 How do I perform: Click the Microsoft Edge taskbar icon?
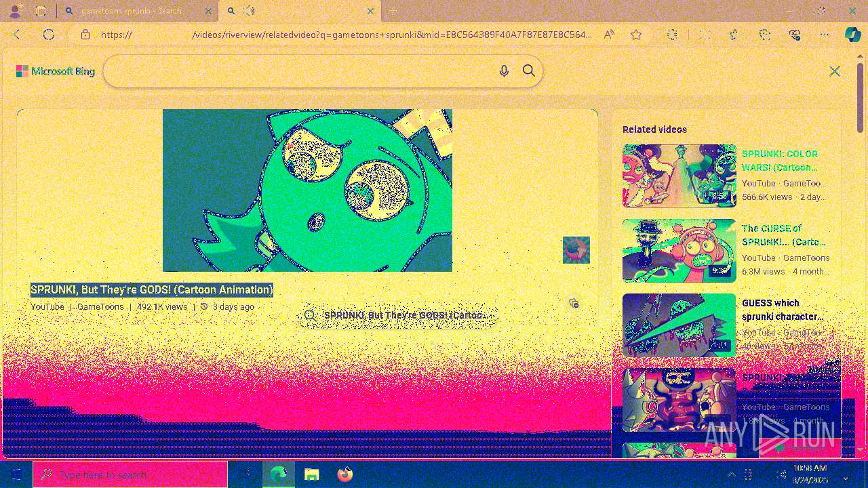(279, 475)
